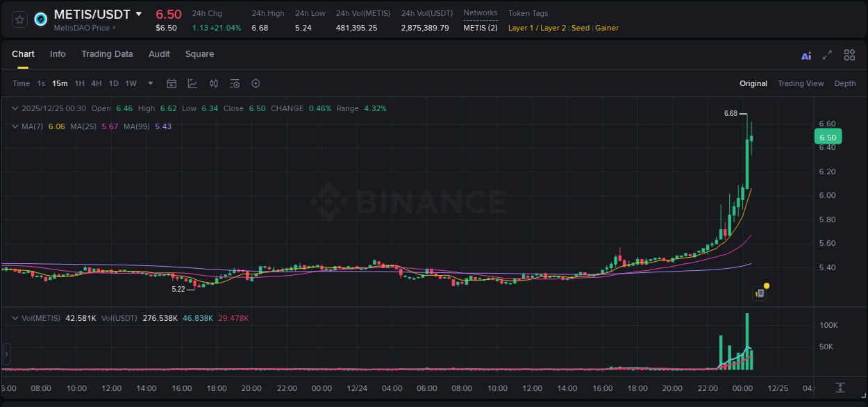Screen dimensions: 868x407
Task: Expand the chart with fullscreen arrows icon
Action: point(826,55)
